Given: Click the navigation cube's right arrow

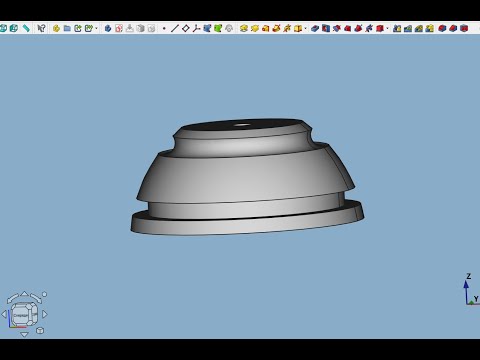Looking at the screenshot, I should [x=45, y=314].
